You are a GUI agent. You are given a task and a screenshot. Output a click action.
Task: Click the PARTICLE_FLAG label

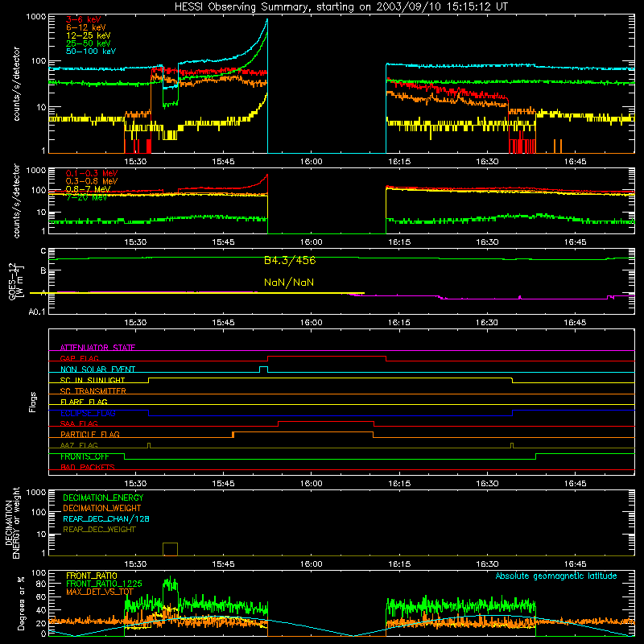pos(90,435)
